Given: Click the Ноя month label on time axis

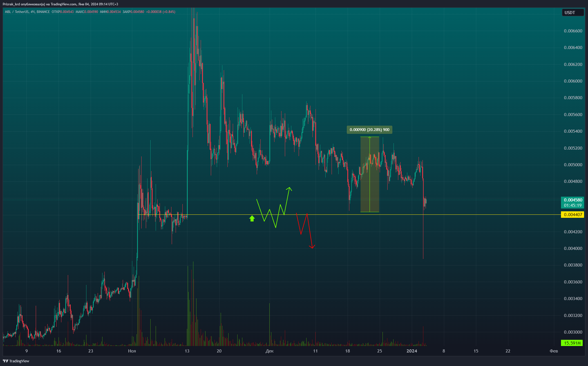Looking at the screenshot, I should [132, 351].
